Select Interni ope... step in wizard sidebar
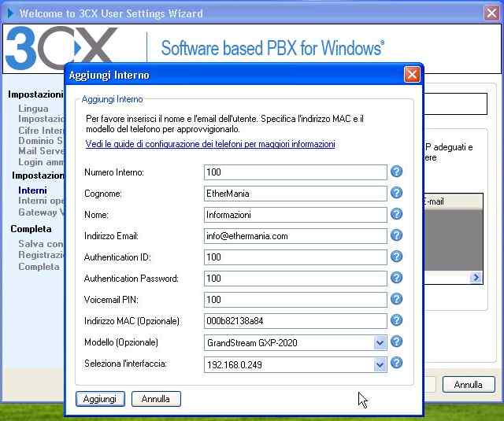The width and height of the screenshot is (504, 421). 41,201
